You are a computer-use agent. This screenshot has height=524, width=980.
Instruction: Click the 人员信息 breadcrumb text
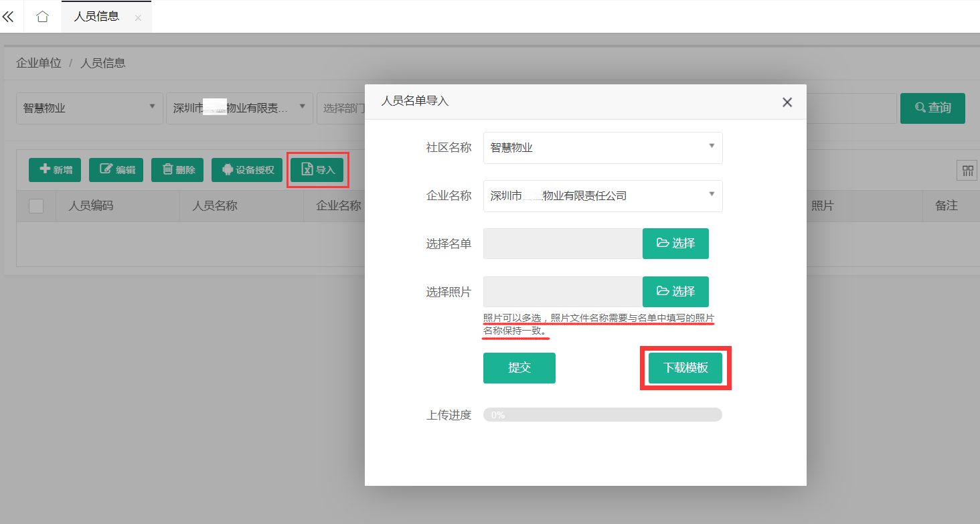[103, 63]
